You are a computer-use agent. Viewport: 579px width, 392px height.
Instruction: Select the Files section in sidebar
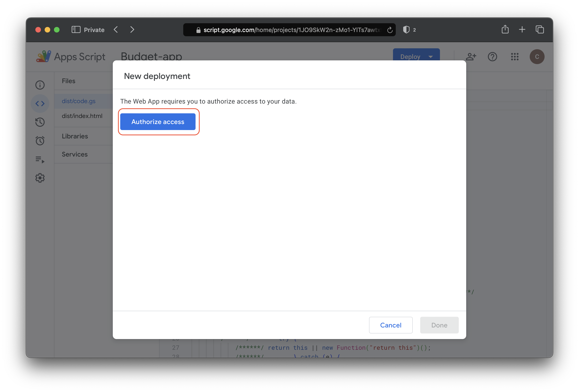point(68,81)
